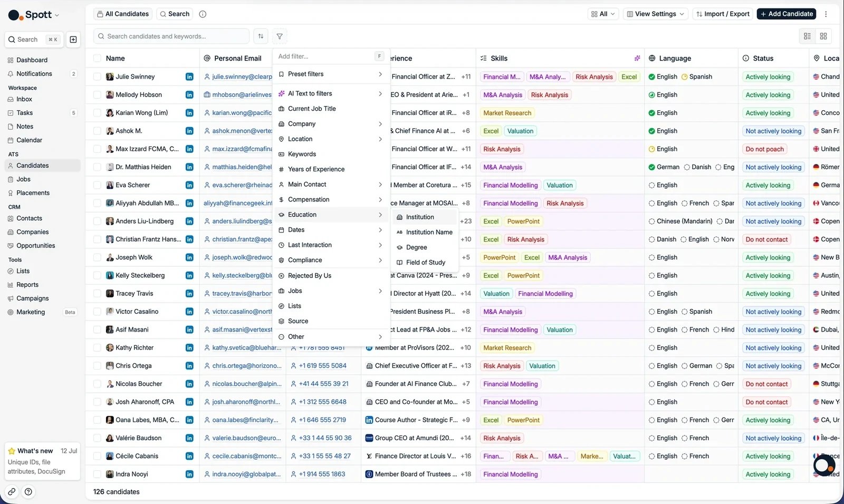Switch to grid card view icon
This screenshot has width=844, height=504.
click(x=823, y=36)
